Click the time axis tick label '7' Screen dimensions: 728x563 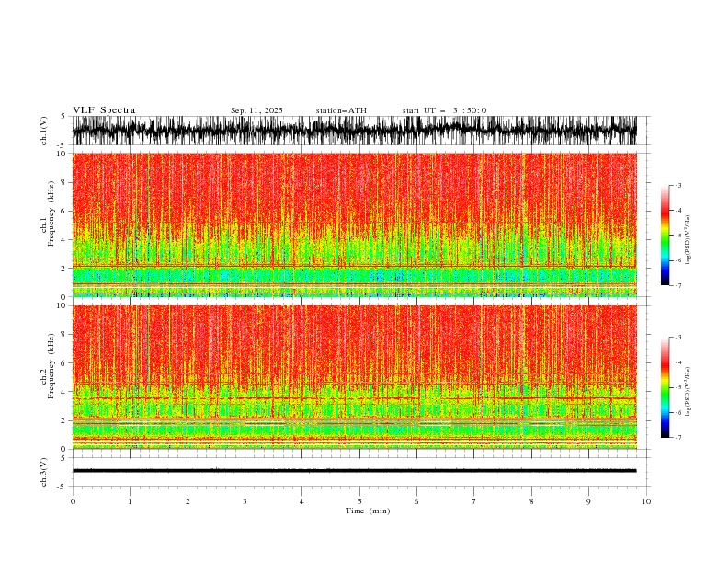(474, 501)
